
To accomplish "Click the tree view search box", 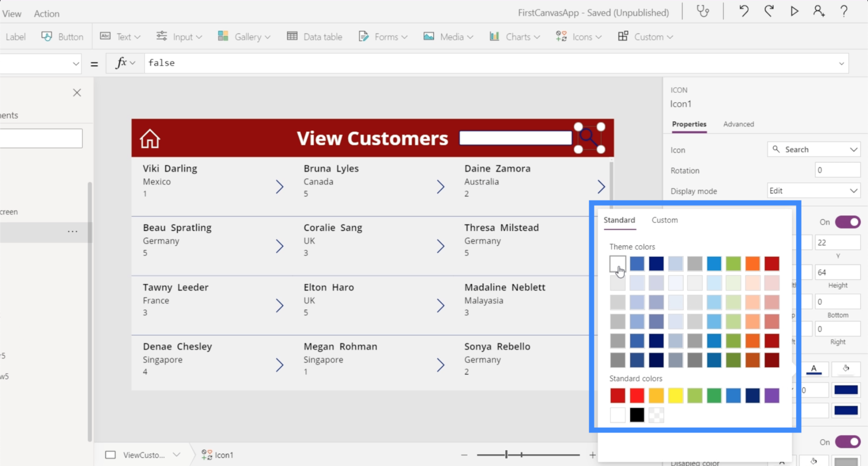I will click(x=41, y=138).
